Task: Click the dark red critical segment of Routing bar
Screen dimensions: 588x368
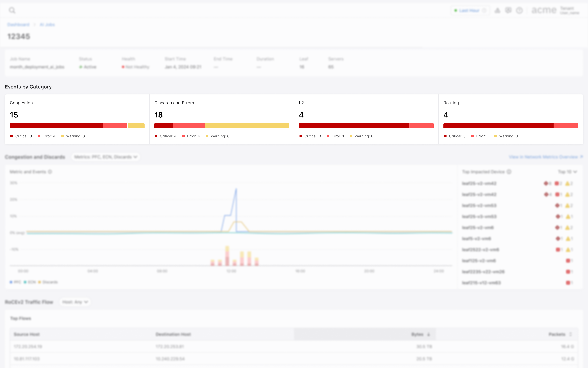Action: tap(498, 126)
